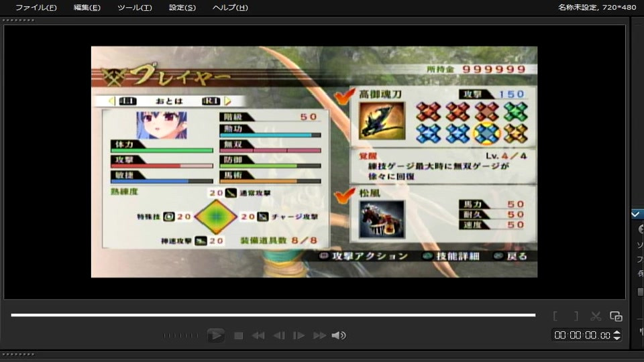Viewport: 644px width, 362px height.
Task: Click the jog shuttle ticks beside Play
Action: click(x=180, y=336)
